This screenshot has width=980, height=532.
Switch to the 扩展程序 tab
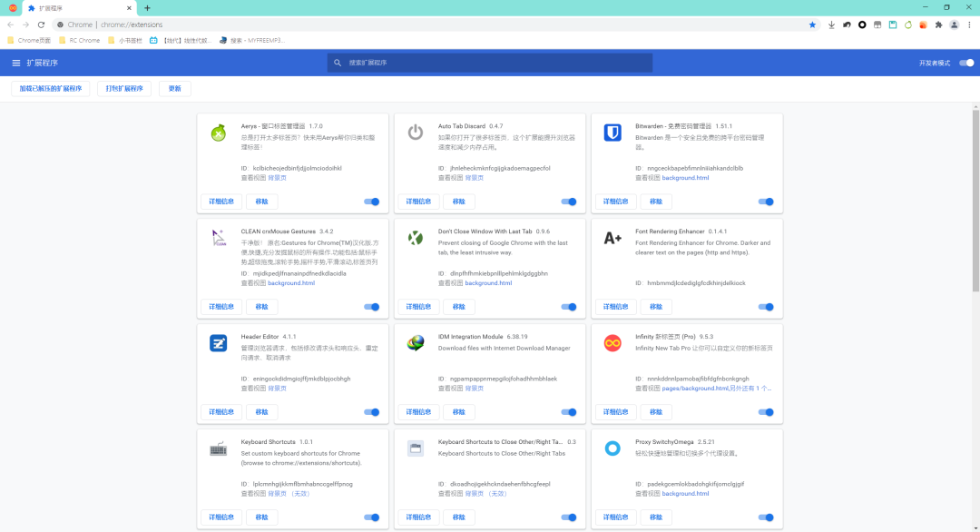click(x=78, y=8)
